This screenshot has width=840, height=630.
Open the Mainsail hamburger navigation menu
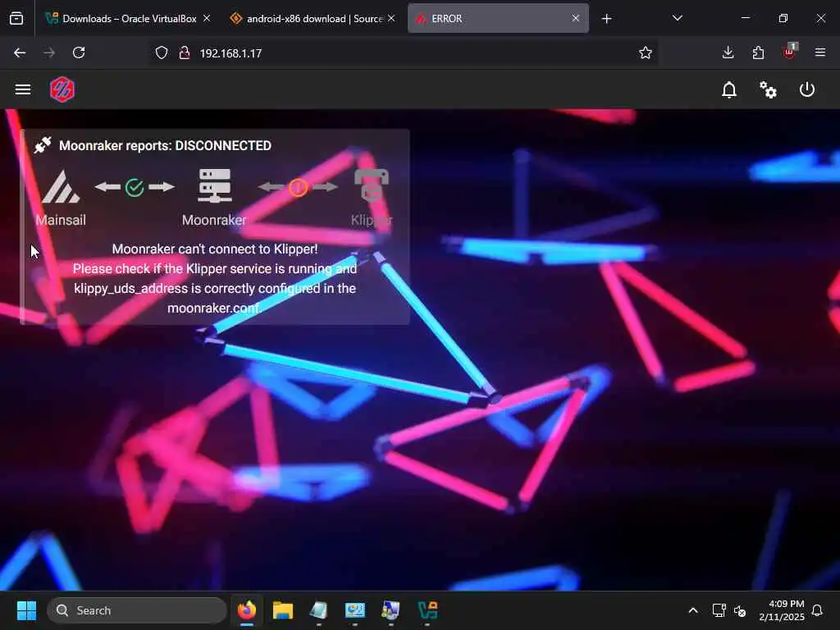click(x=22, y=89)
